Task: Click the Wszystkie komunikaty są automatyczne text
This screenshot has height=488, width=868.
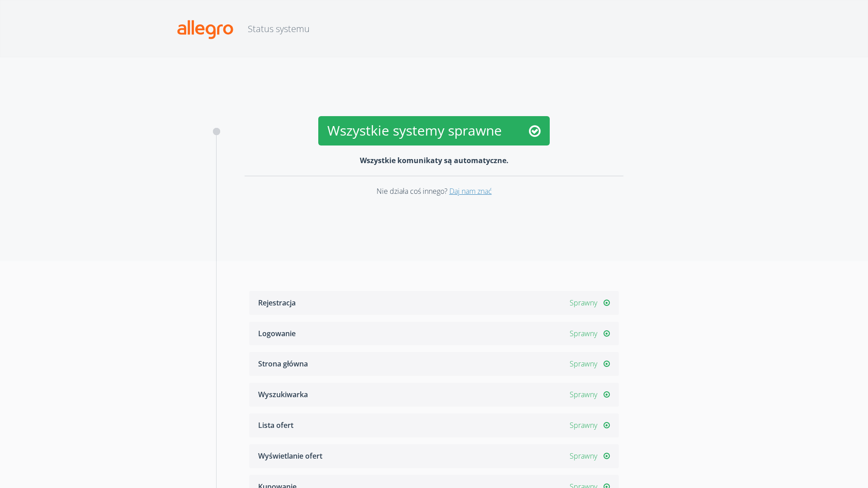Action: (x=434, y=160)
